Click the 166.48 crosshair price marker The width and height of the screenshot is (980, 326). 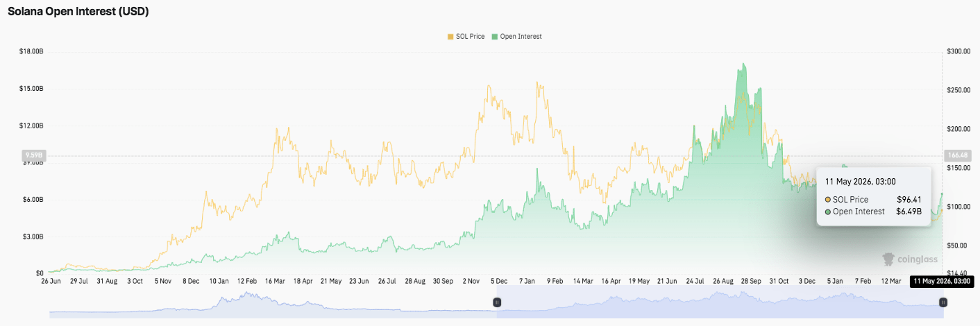(956, 155)
